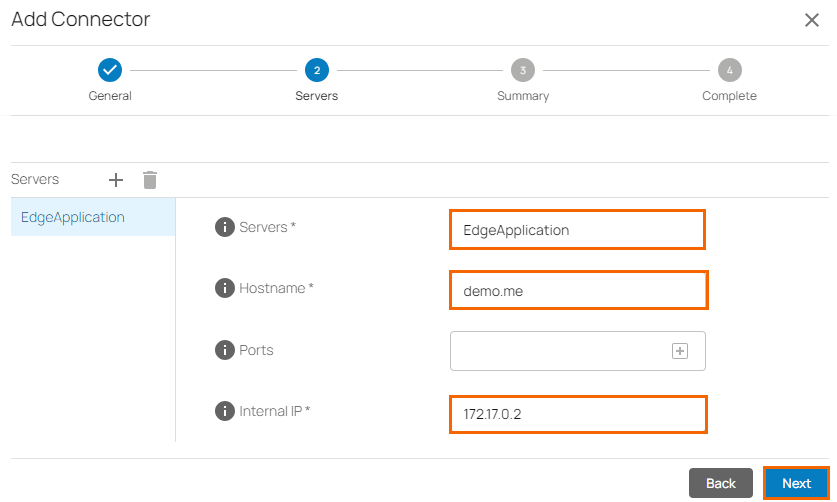Click into the Ports input box
The width and height of the screenshot is (837, 502).
pos(560,351)
